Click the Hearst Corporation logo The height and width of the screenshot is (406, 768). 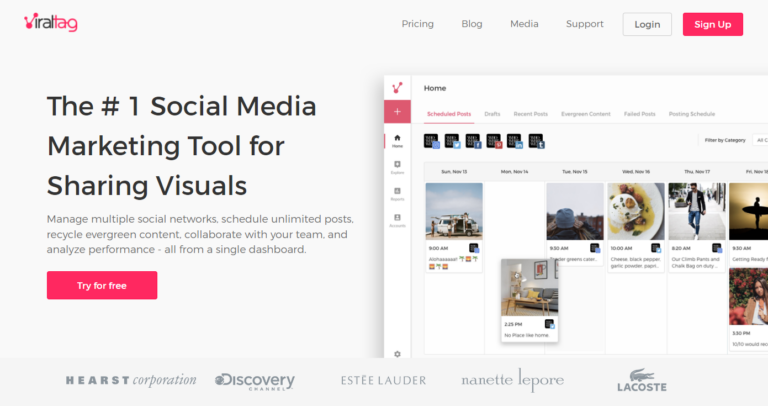point(131,381)
